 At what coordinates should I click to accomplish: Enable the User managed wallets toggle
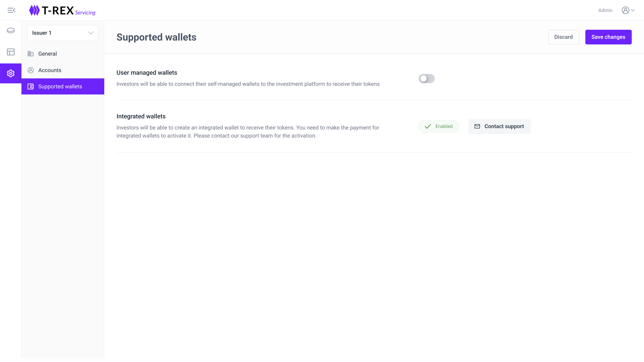point(426,79)
